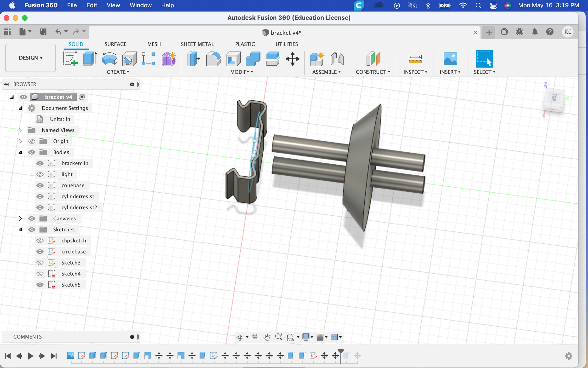Select the Create Sketch tool

70,59
